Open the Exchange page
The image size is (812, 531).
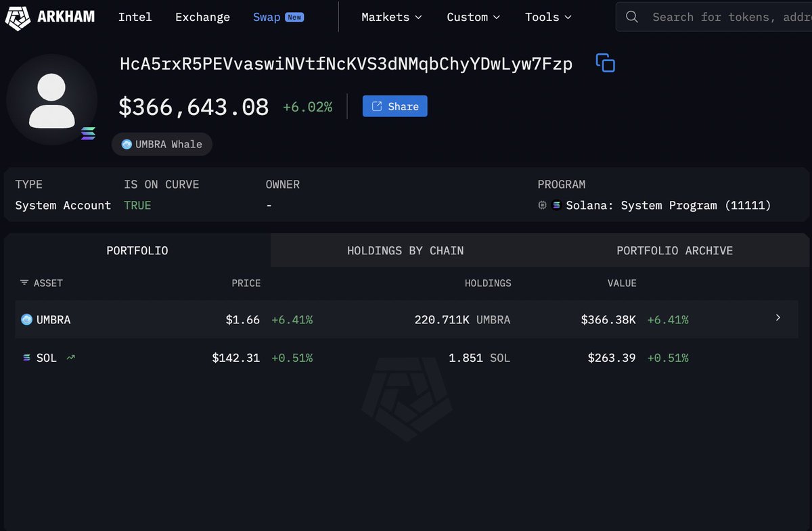pos(202,17)
